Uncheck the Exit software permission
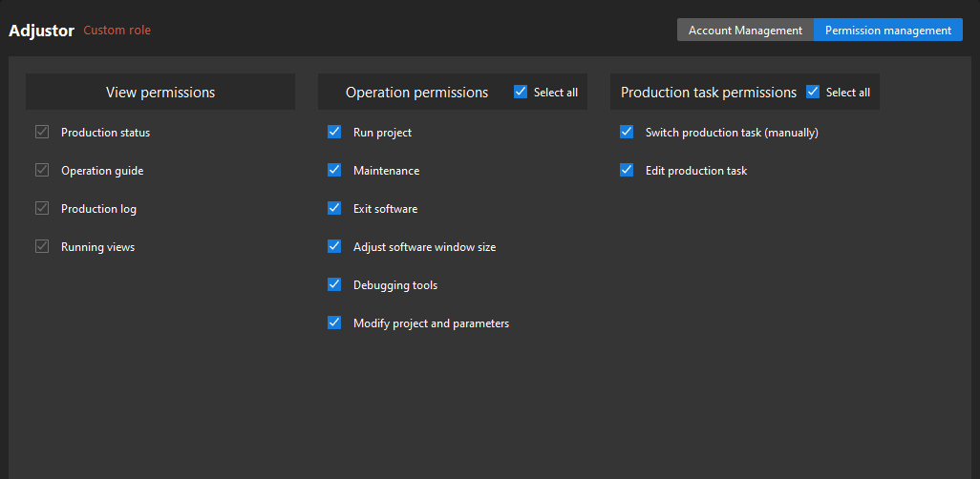 334,209
